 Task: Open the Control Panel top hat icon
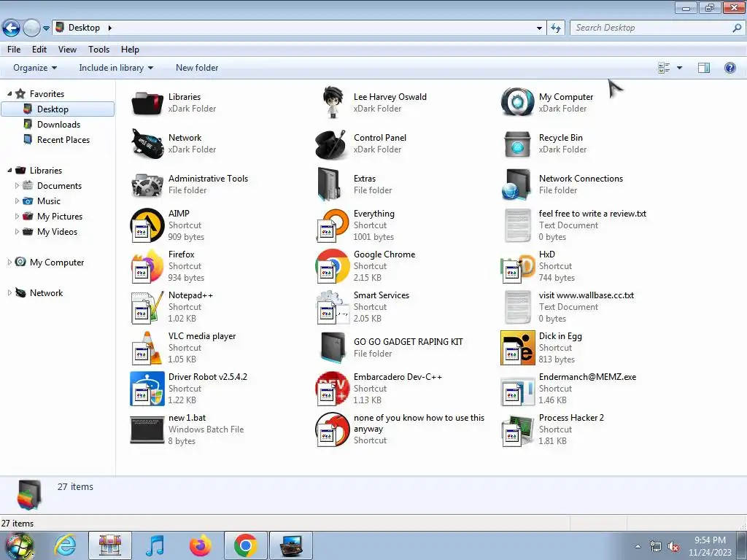coord(331,144)
